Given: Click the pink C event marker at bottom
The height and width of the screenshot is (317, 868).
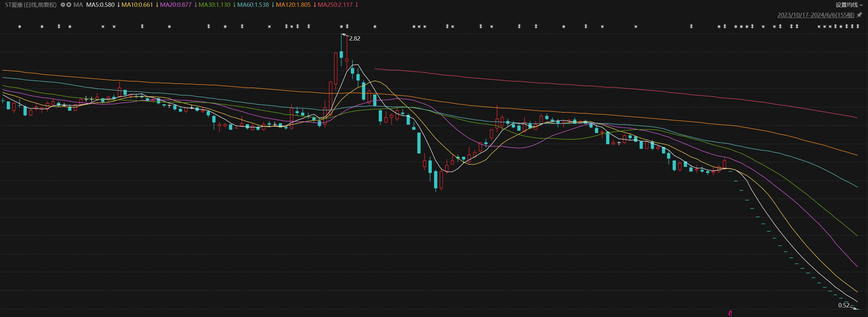Looking at the screenshot, I should pos(730,313).
